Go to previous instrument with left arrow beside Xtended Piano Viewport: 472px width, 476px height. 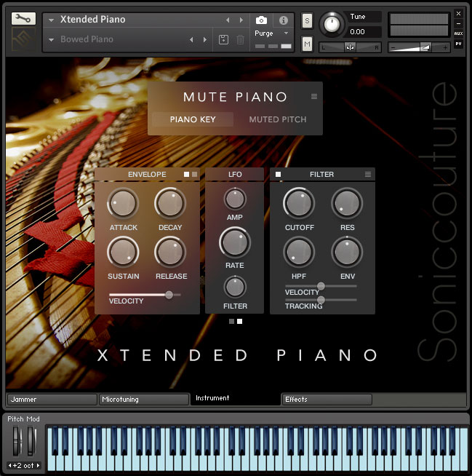(228, 20)
